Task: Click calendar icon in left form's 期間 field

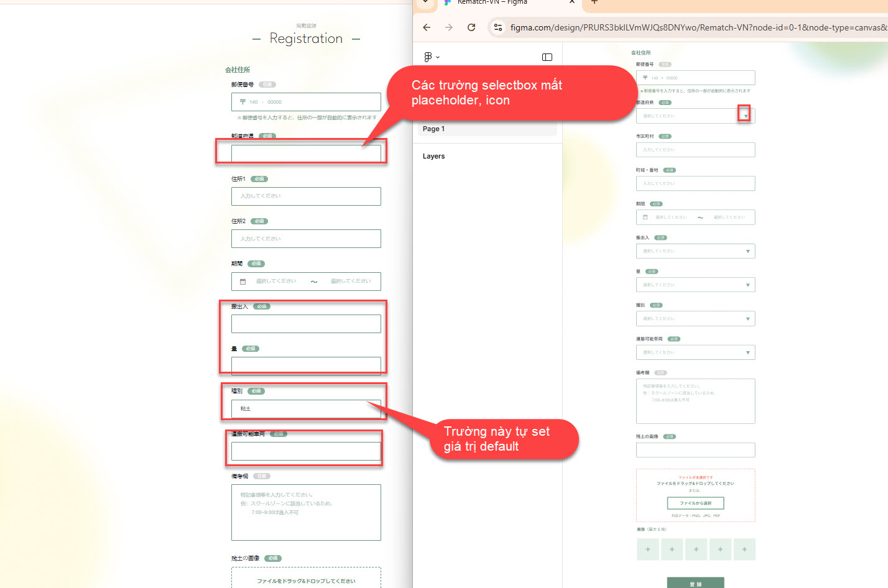Action: click(x=243, y=282)
